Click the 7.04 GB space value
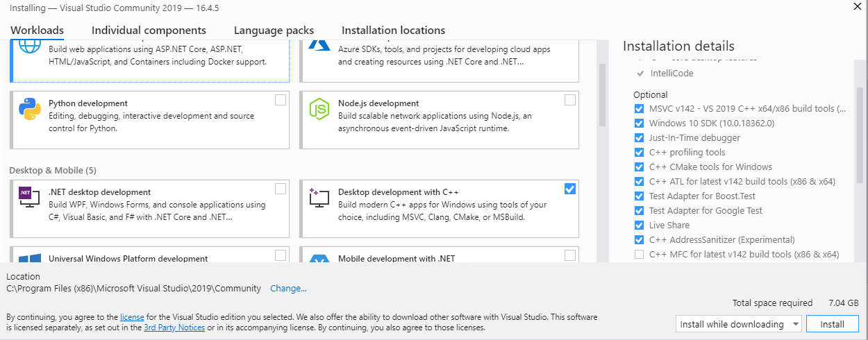Screen dimensions: 868x340 coord(844,303)
